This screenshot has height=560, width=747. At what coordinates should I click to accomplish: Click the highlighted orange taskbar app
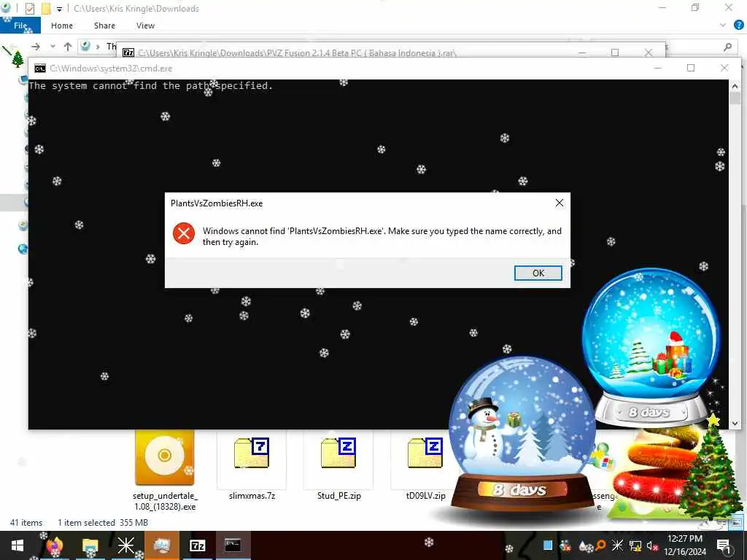(161, 545)
